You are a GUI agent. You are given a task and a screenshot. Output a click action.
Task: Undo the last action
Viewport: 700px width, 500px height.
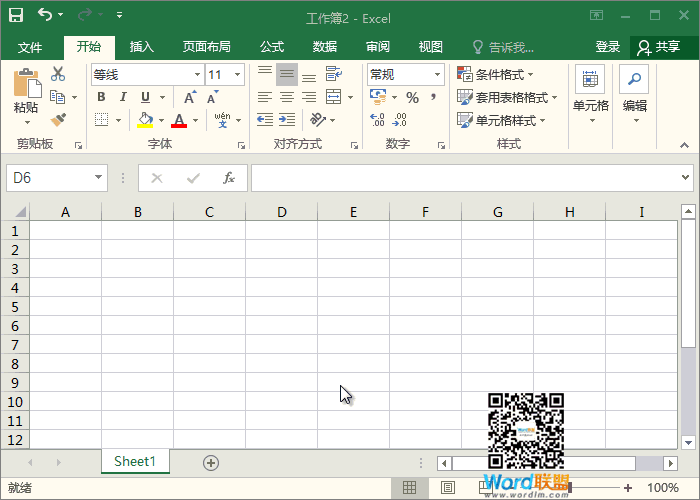point(45,15)
